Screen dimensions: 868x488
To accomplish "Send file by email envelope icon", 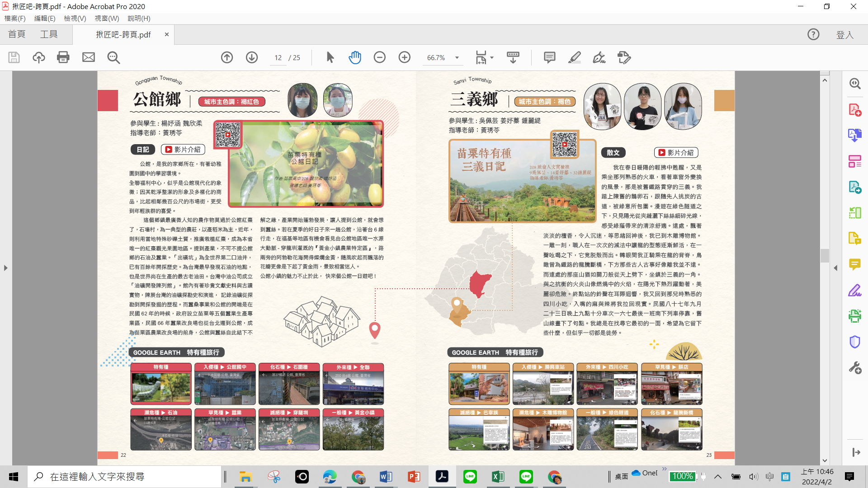I will pyautogui.click(x=89, y=57).
